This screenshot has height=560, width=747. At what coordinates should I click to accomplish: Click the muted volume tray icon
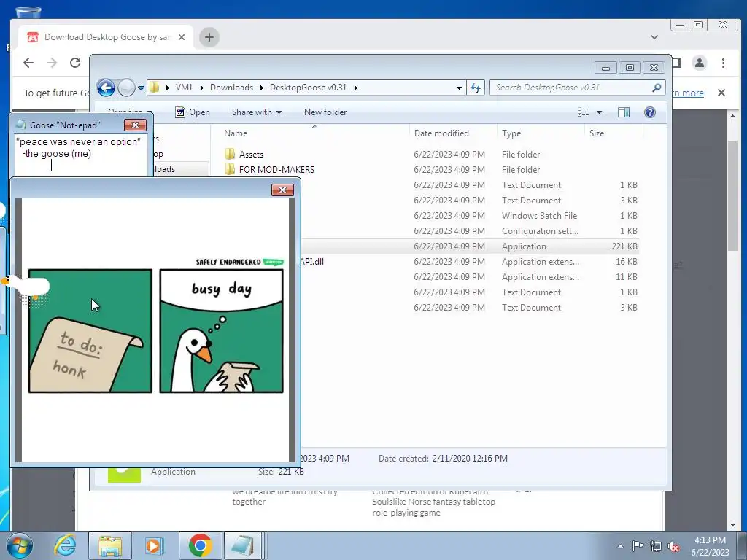click(673, 546)
